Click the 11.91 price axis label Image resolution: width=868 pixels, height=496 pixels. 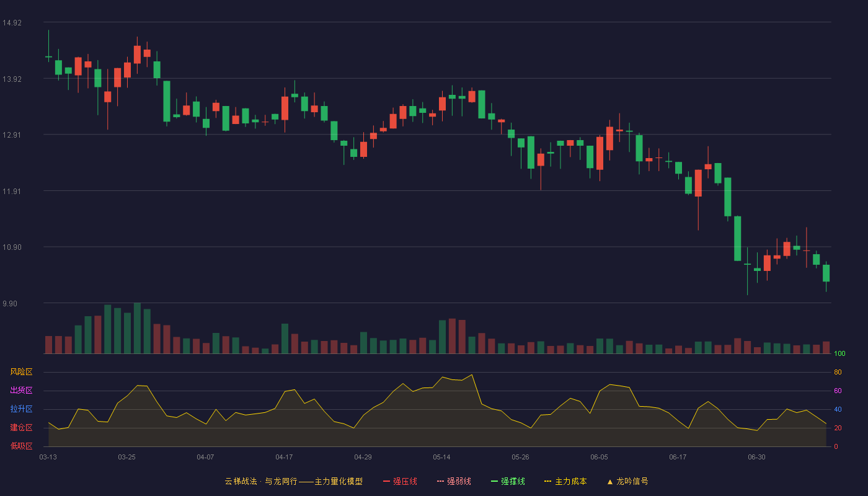click(12, 192)
